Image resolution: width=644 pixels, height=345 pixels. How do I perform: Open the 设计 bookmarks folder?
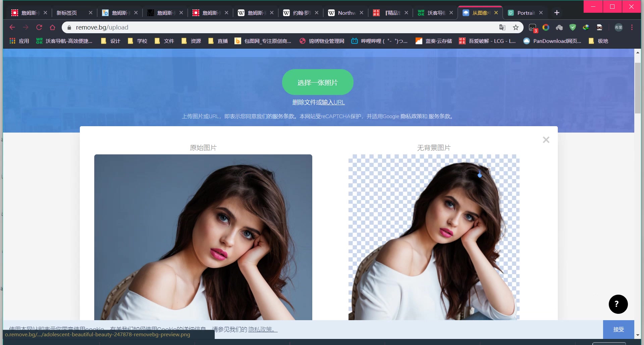click(110, 41)
